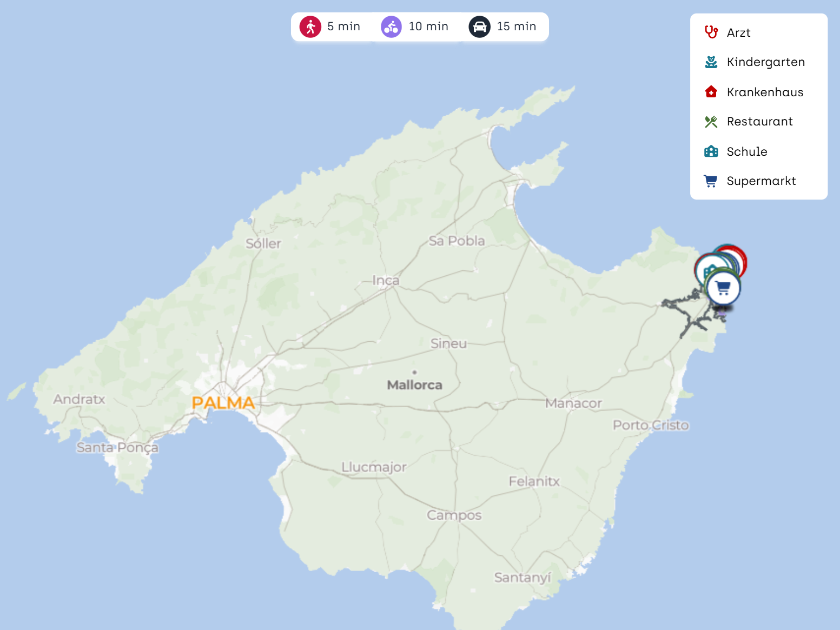Toggle the 15 min car icon

click(480, 26)
